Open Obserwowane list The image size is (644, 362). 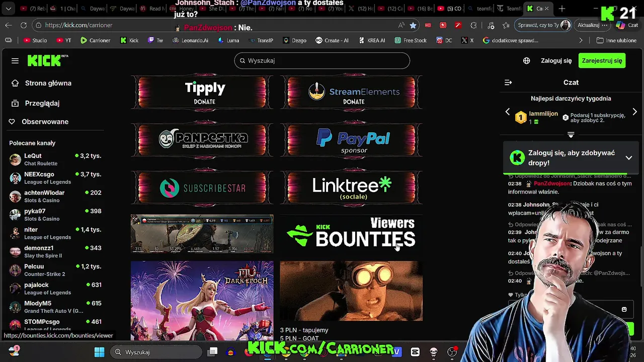click(x=45, y=122)
